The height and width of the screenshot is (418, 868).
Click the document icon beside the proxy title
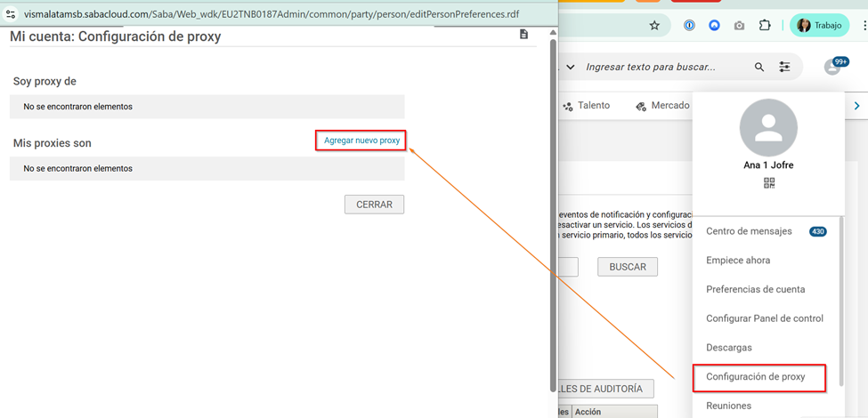point(523,35)
